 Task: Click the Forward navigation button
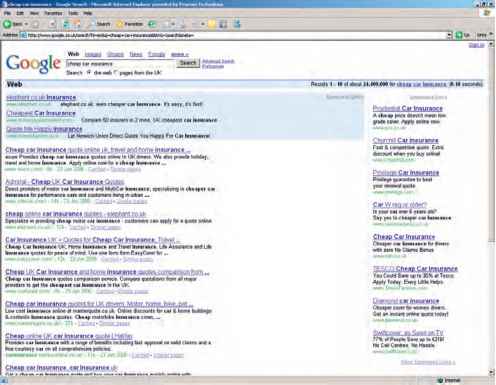pos(36,24)
